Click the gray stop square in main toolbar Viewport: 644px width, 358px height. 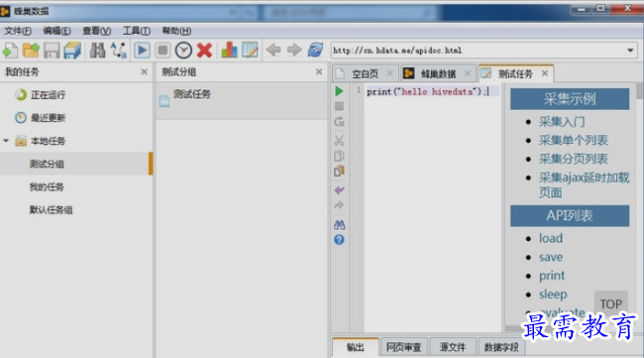tap(162, 51)
